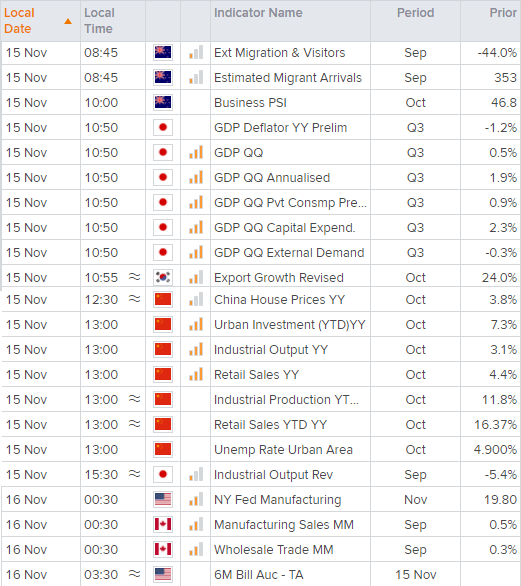
Task: Click China flag beside China House Prices YY
Action: (x=163, y=299)
